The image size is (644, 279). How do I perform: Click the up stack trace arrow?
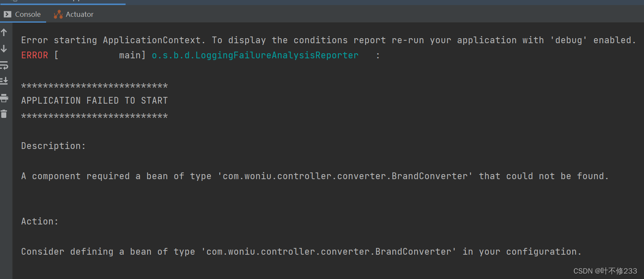coord(4,32)
